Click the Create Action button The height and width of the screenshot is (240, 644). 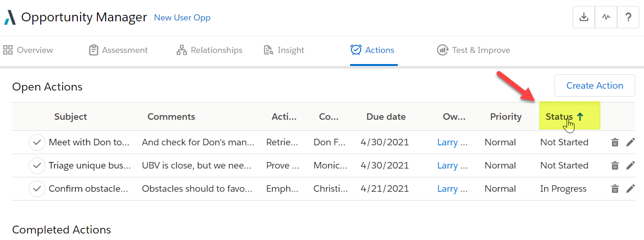pos(594,85)
